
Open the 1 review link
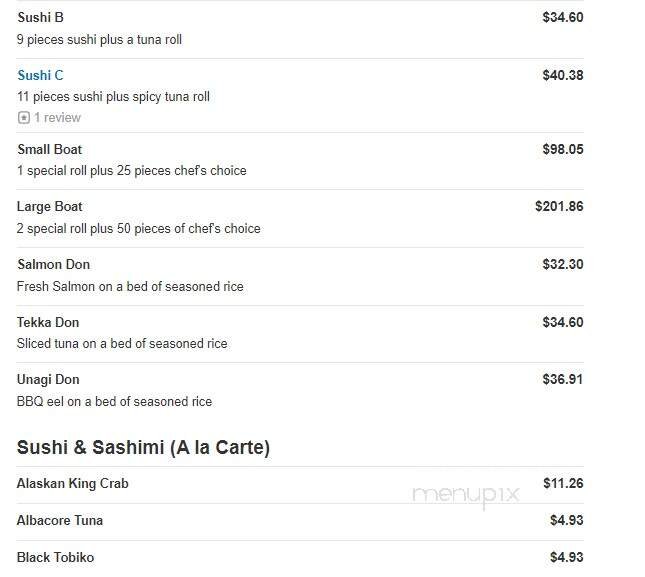coord(57,118)
